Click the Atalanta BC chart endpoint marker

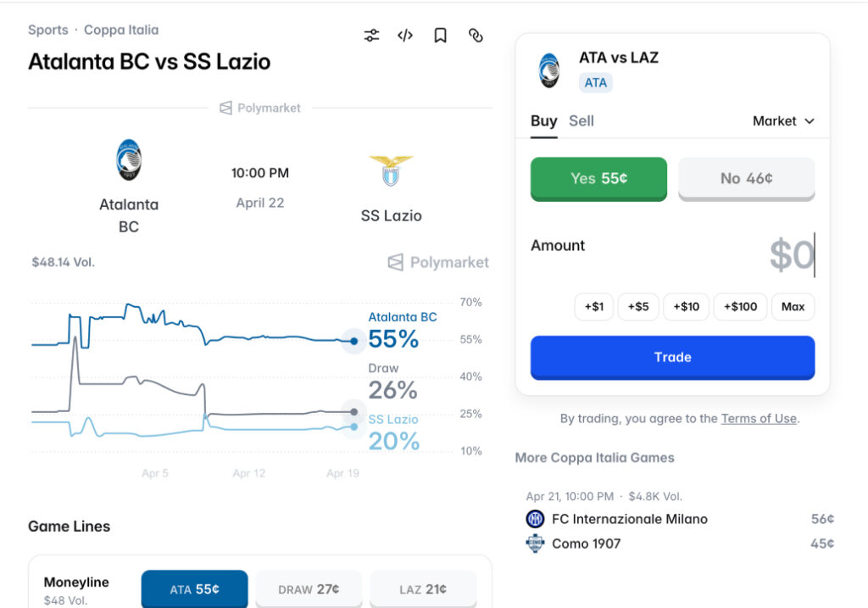[353, 341]
